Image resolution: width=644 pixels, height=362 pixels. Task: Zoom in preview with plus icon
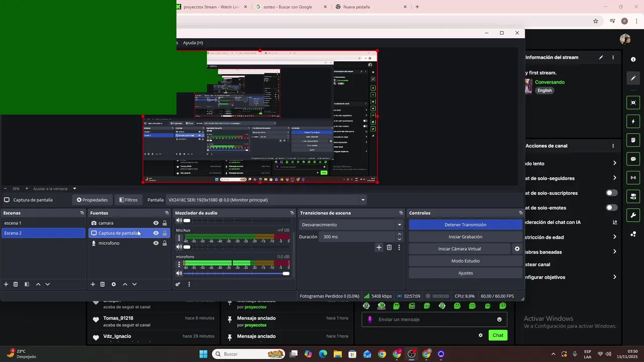coord(26,189)
